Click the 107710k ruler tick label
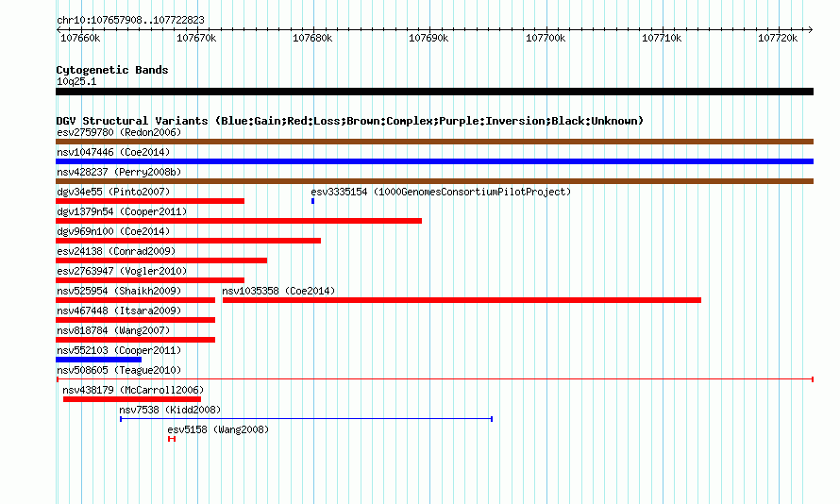 click(662, 38)
